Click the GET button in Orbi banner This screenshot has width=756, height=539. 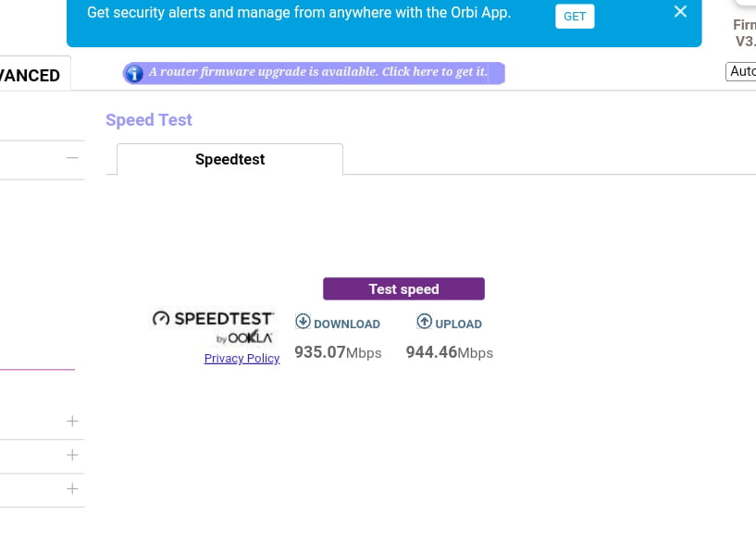575,17
